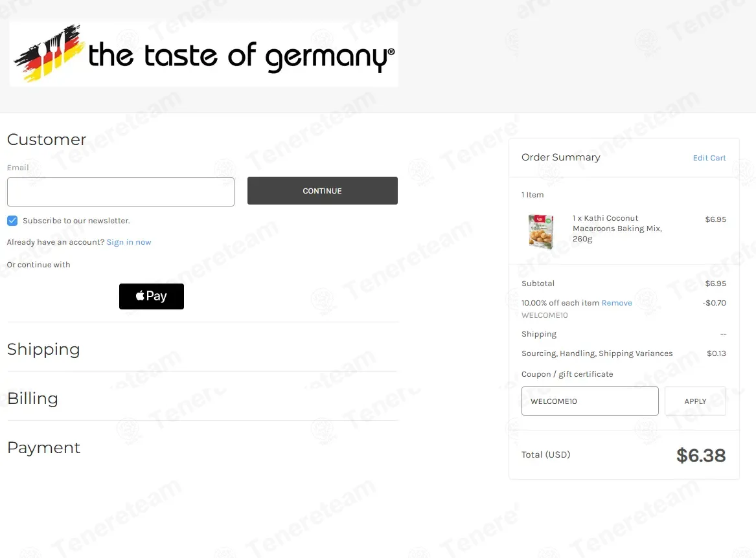Select the Customer step heading

click(47, 140)
